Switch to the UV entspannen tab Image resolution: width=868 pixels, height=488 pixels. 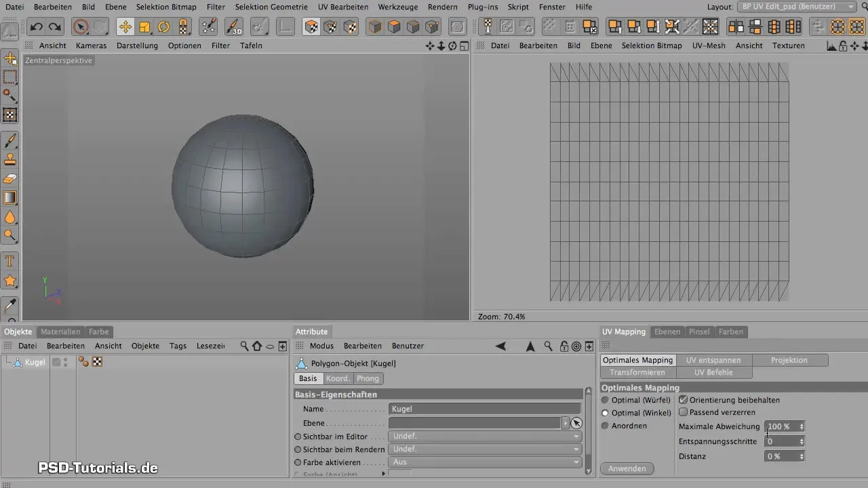pos(713,360)
